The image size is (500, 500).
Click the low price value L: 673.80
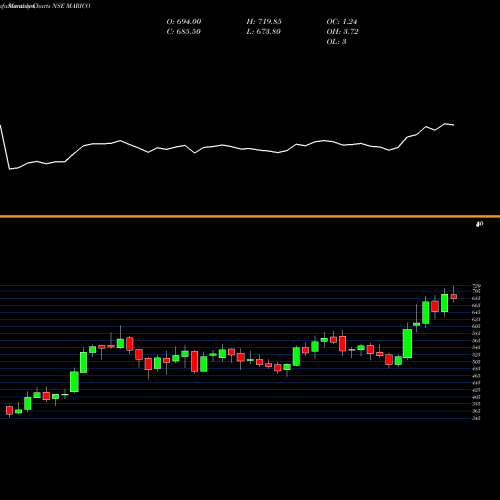263,32
